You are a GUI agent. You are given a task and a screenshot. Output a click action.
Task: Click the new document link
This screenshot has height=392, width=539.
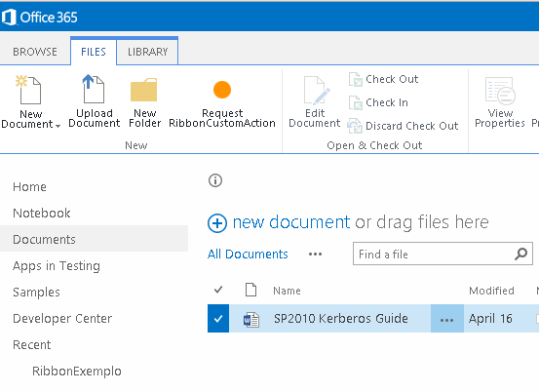pos(291,222)
